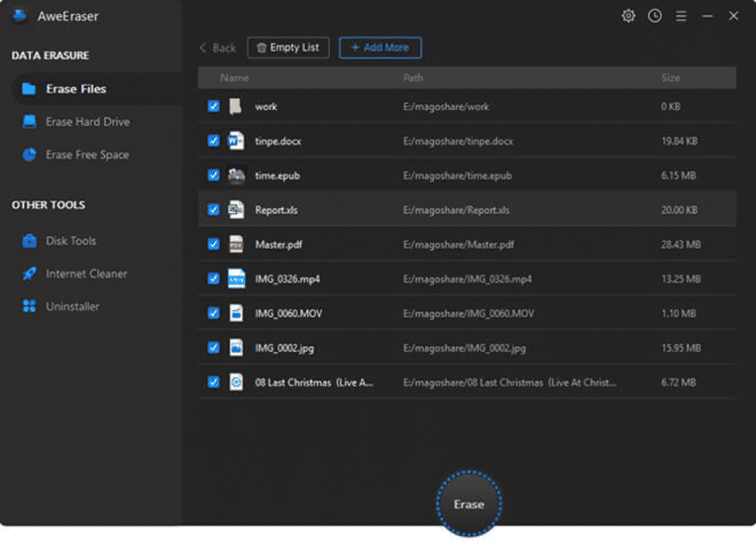Switch to Internet Cleaner tool
756x542 pixels.
[86, 274]
